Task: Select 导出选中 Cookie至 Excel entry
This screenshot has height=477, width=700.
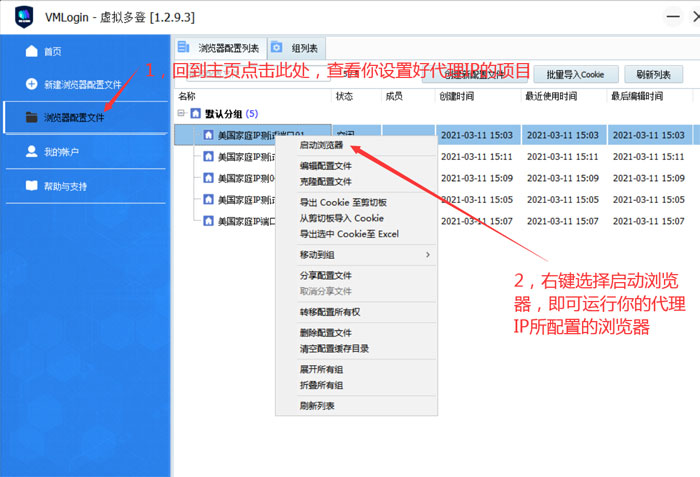Action: point(349,234)
